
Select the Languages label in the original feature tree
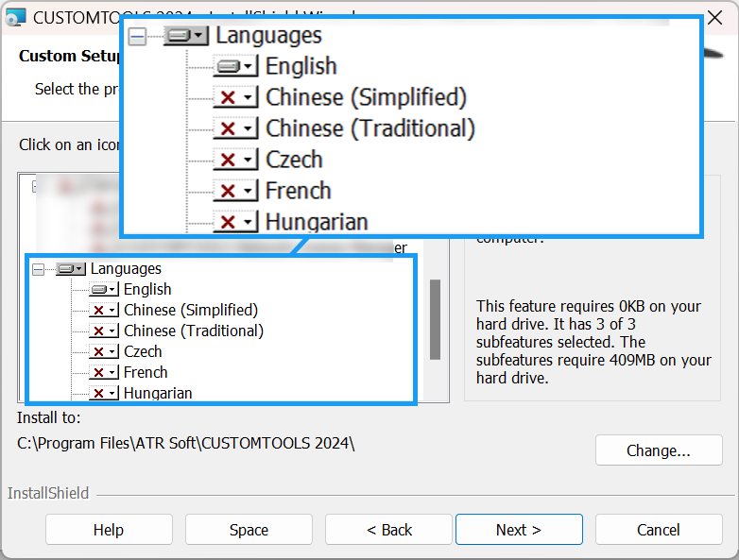[126, 268]
